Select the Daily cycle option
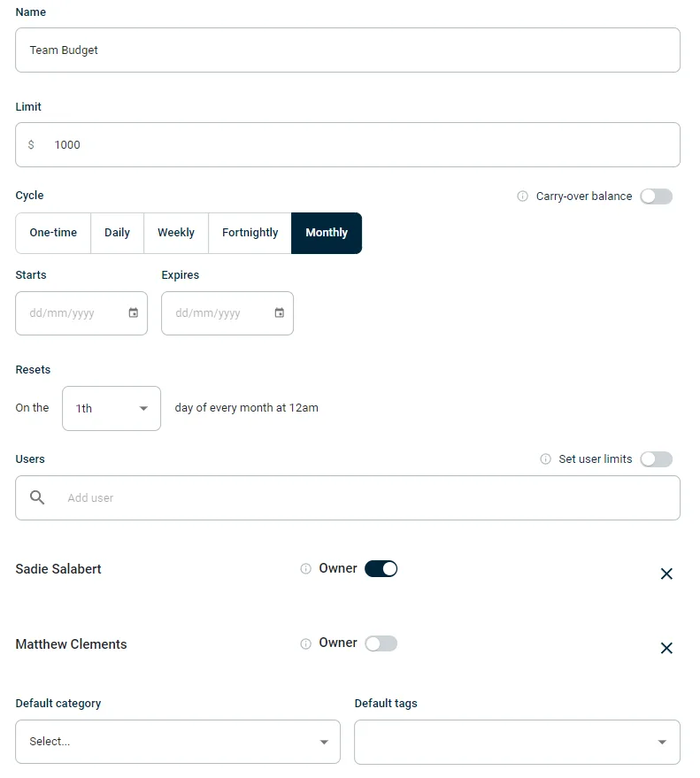 (x=117, y=233)
